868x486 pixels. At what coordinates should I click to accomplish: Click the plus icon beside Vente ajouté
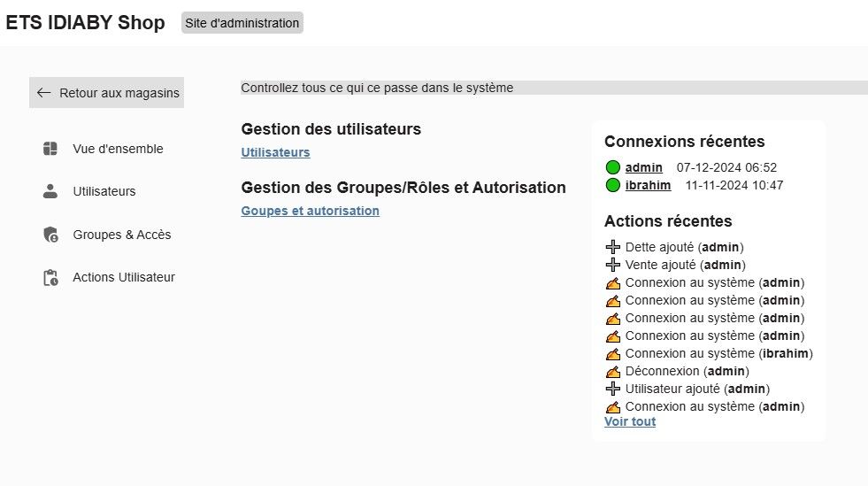[613, 265]
